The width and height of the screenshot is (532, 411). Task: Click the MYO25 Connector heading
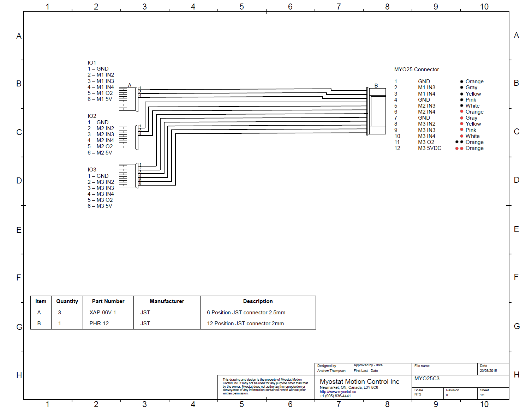417,69
